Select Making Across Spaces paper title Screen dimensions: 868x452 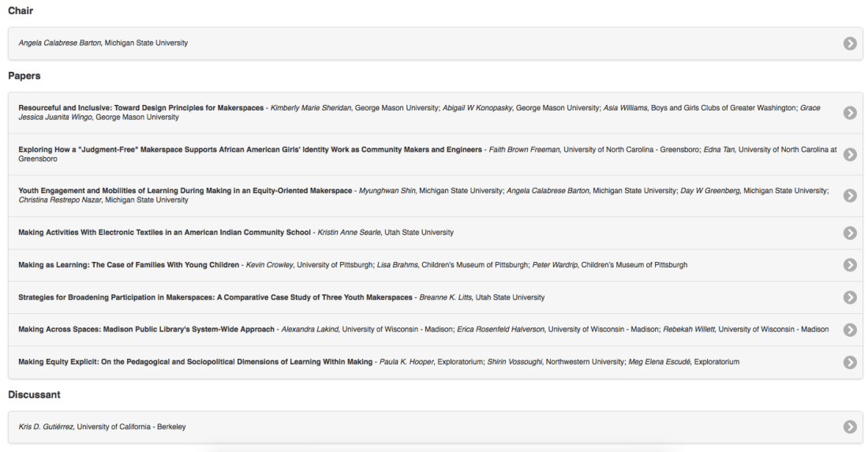tap(146, 330)
